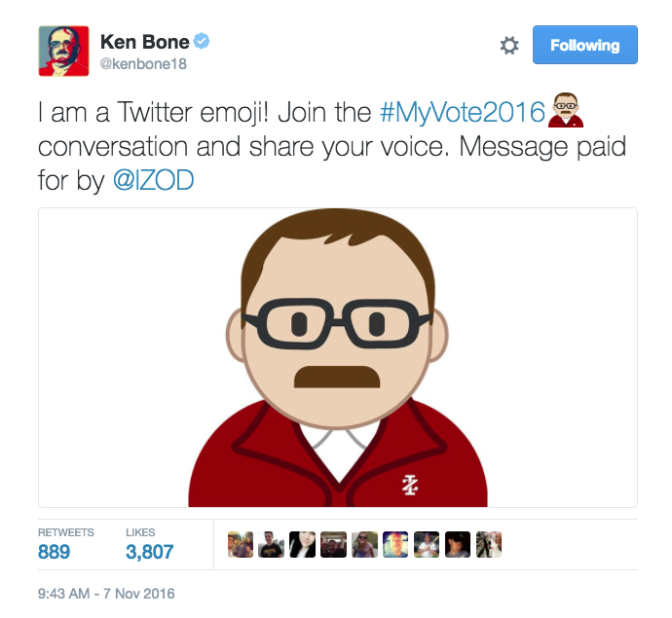Click the @kenbone18 handle
This screenshot has height=618, width=672.
143,64
